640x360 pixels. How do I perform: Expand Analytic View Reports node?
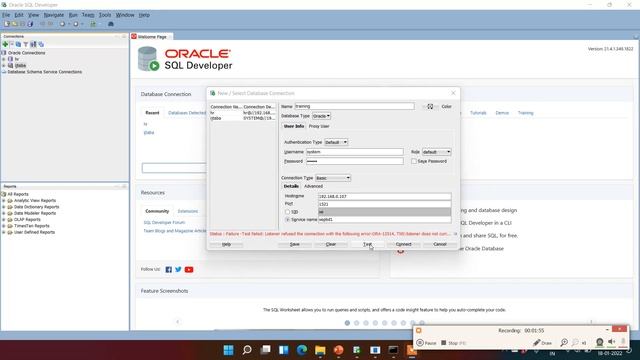[x=4, y=201]
